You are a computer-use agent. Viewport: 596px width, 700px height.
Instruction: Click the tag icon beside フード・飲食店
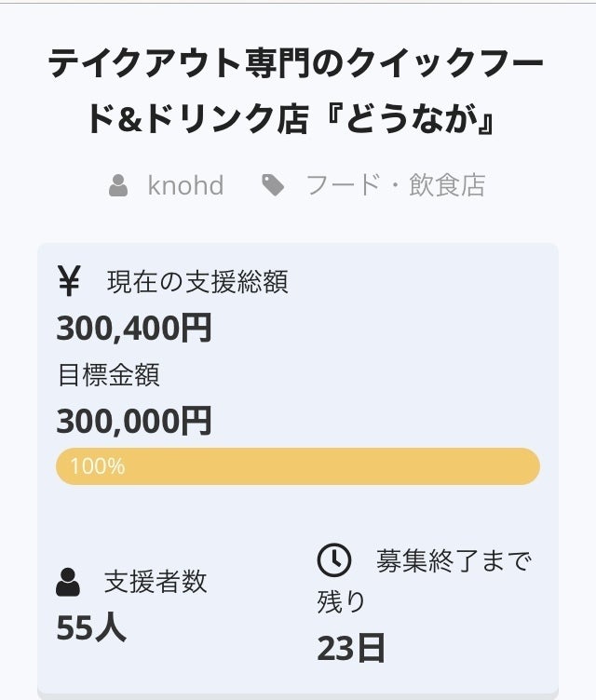273,186
